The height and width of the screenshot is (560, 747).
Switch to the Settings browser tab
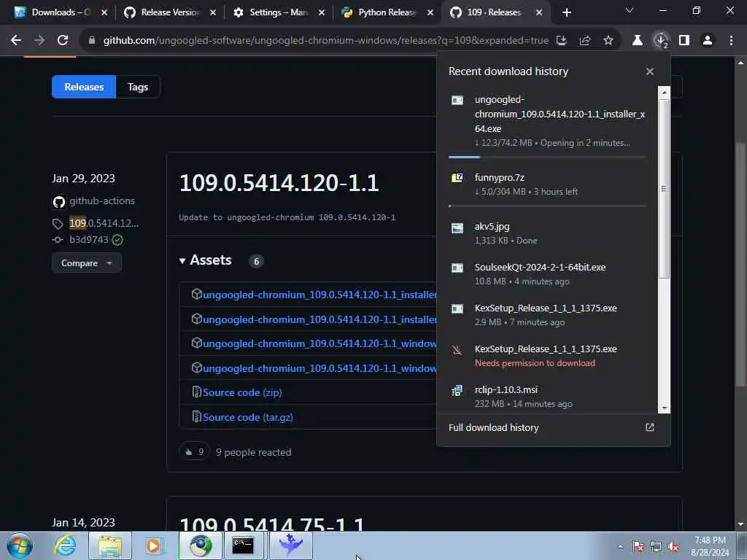tap(279, 12)
